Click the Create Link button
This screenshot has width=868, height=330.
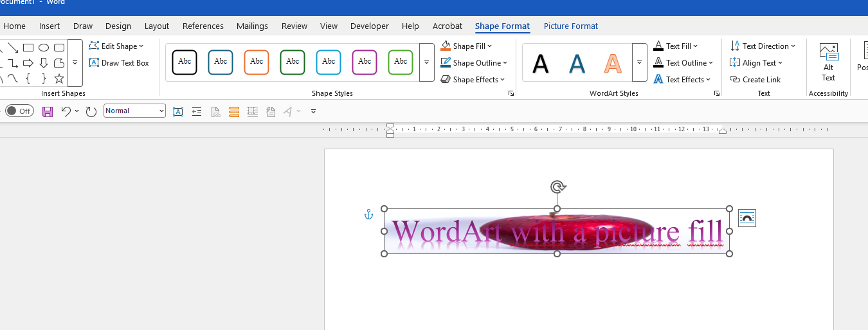[x=755, y=80]
